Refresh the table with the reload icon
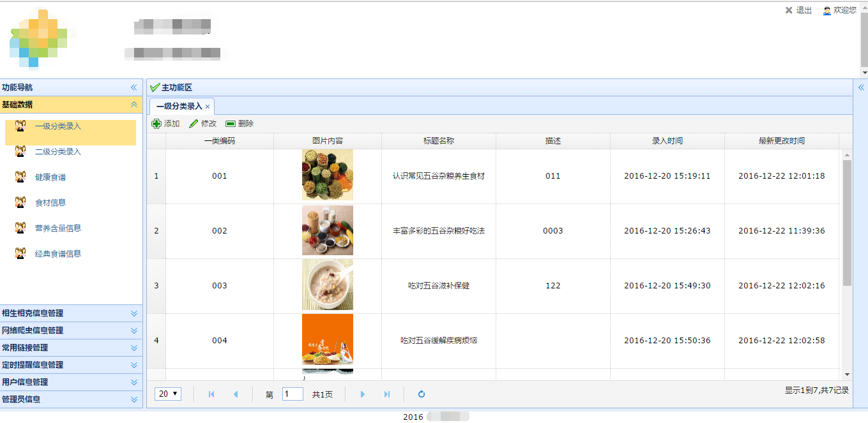The image size is (868, 423). (x=421, y=394)
